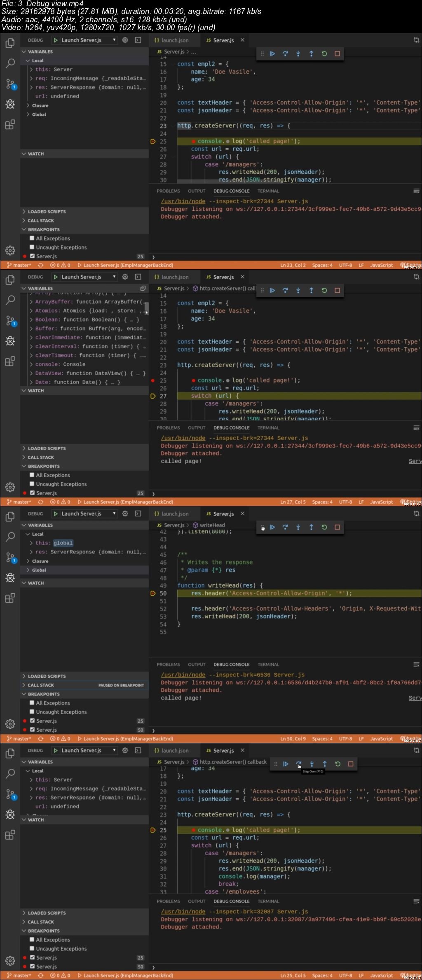Screen dimensions: 422x980
Task: Close the Server.js tab in the Ln 50, Col 9 frame
Action: tap(242, 513)
